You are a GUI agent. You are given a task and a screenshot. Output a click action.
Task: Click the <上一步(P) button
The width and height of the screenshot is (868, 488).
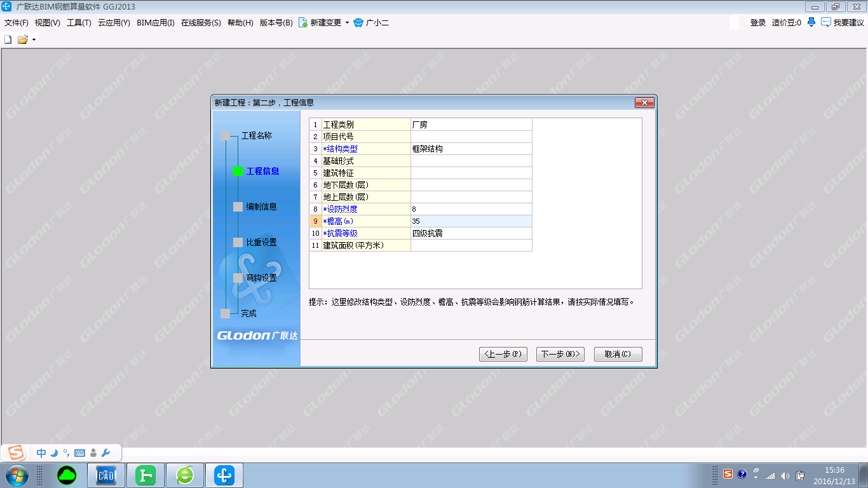tap(503, 354)
